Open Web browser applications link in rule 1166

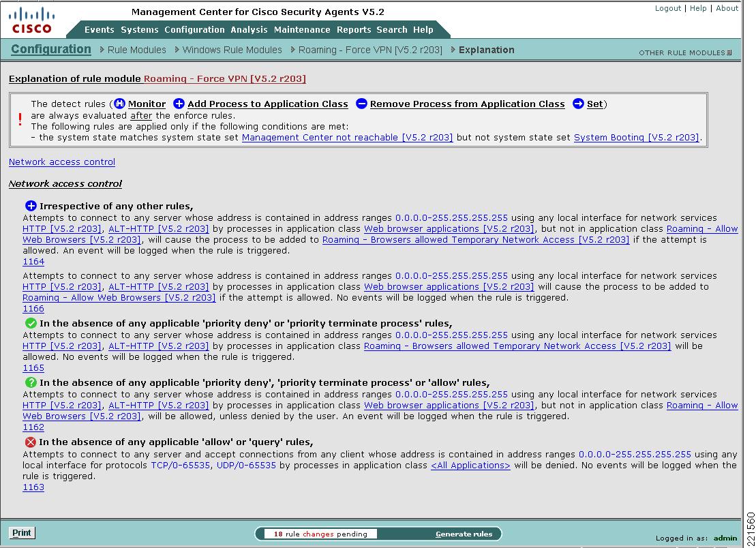click(449, 286)
